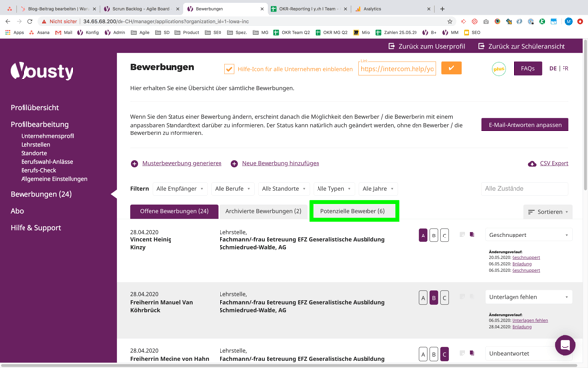Set rating B for Manuel Van Köhrbrück
The height and width of the screenshot is (368, 588).
(x=434, y=298)
